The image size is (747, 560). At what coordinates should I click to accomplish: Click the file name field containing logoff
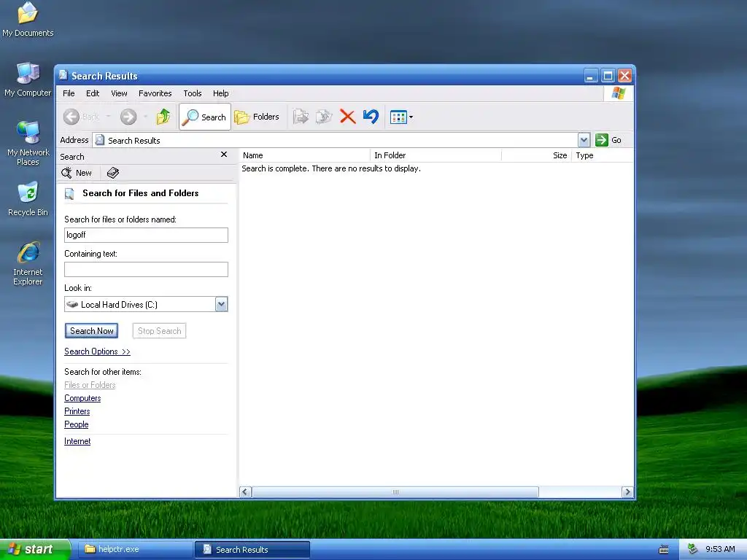[146, 235]
